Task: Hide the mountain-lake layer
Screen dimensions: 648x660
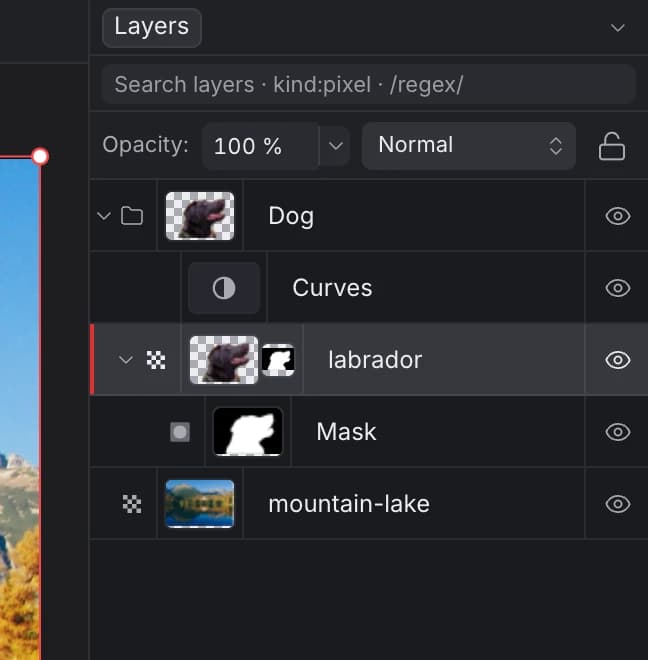Action: [618, 504]
